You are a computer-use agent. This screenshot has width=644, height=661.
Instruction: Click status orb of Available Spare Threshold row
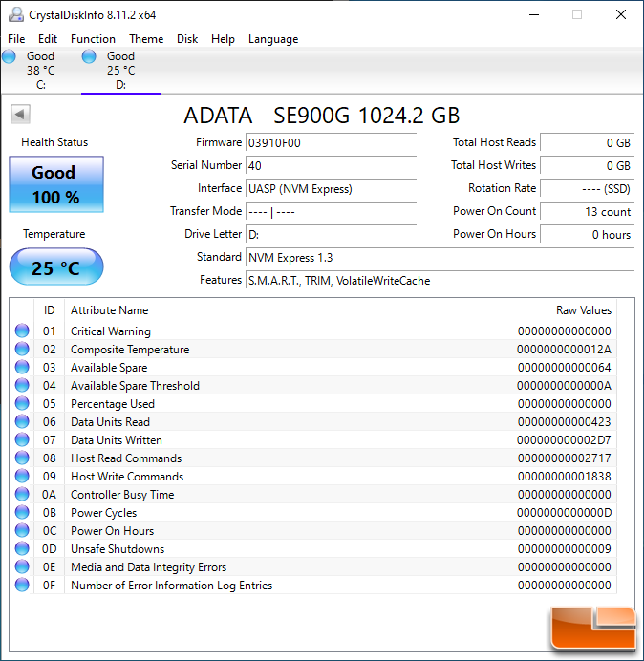[x=22, y=385]
